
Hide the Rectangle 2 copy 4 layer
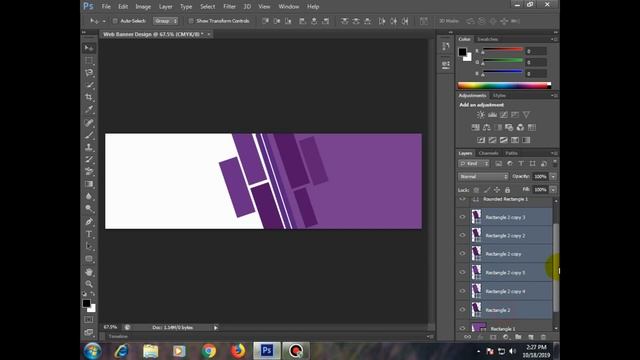(462, 291)
